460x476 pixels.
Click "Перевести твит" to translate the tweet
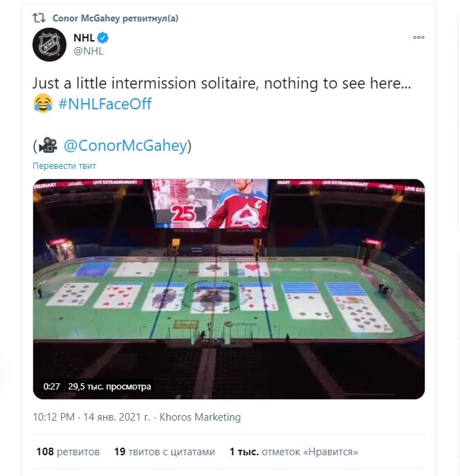tap(64, 166)
